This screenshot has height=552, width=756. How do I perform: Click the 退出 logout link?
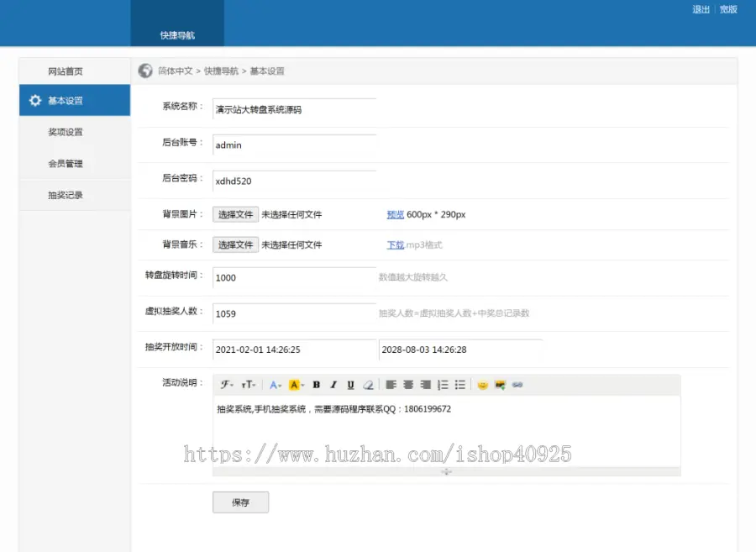701,9
